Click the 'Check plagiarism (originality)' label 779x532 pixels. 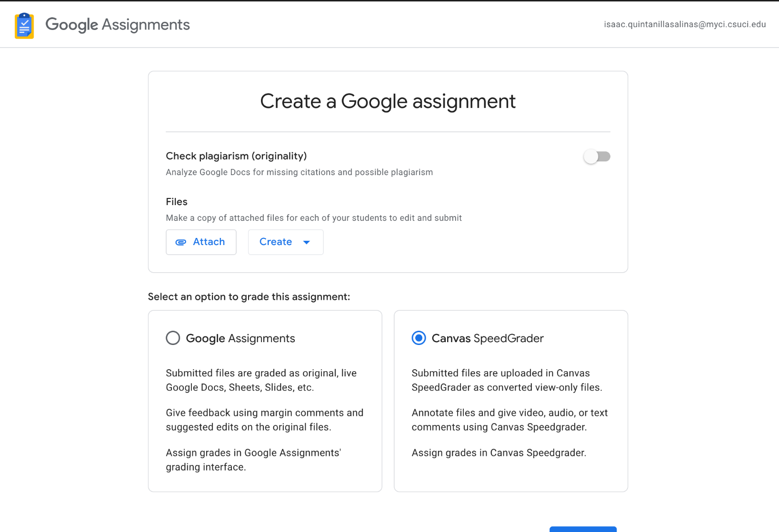point(236,156)
